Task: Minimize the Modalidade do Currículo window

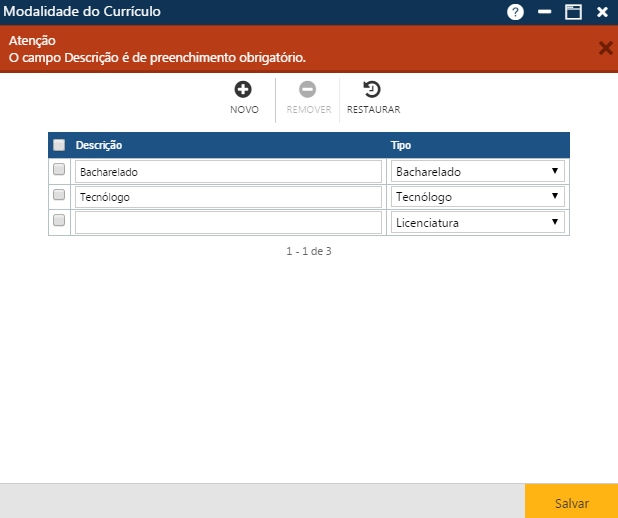Action: [x=545, y=12]
